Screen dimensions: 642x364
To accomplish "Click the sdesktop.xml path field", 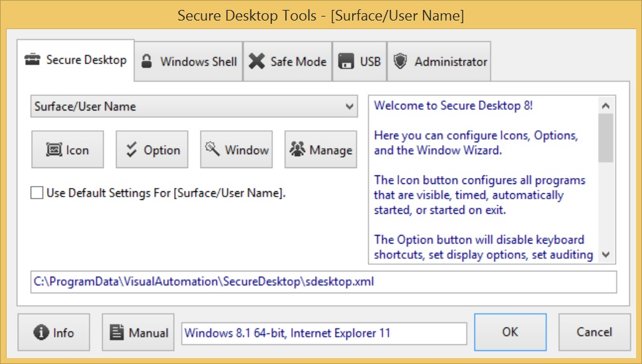I will click(324, 281).
